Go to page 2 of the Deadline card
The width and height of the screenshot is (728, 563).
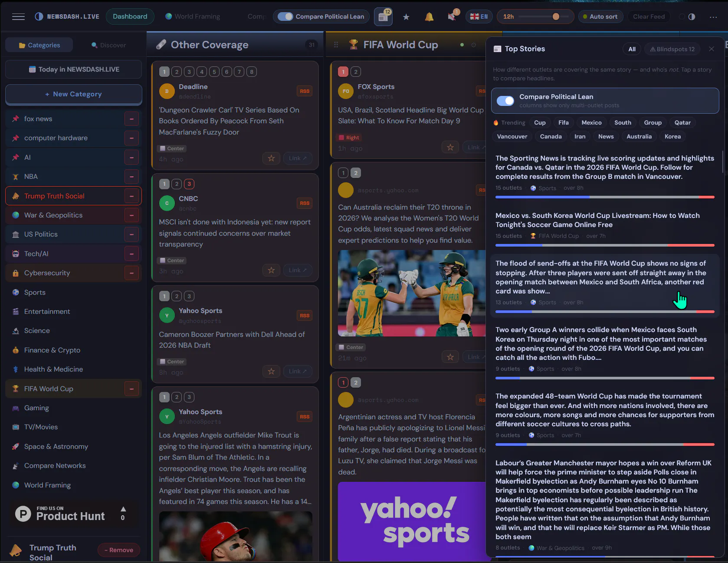(x=177, y=72)
